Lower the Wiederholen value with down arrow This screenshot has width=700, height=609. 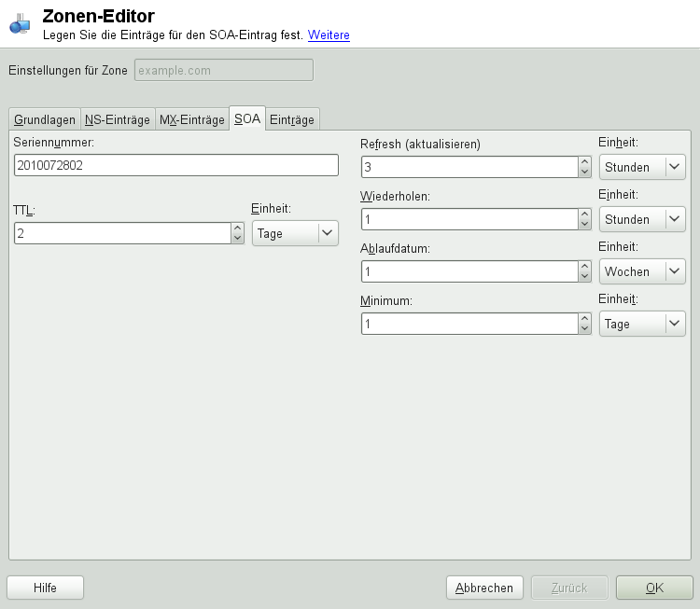point(585,224)
